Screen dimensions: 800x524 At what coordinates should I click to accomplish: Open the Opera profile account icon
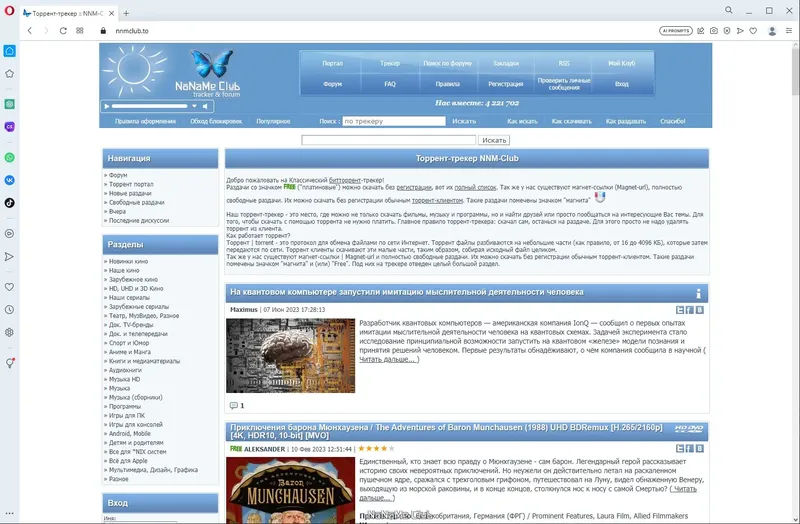click(772, 31)
